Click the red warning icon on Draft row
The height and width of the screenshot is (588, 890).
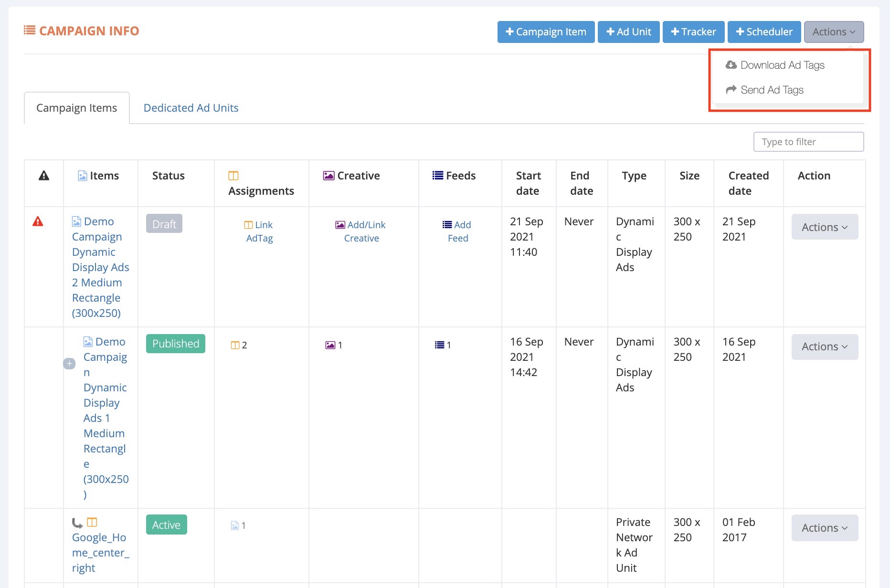coord(38,221)
